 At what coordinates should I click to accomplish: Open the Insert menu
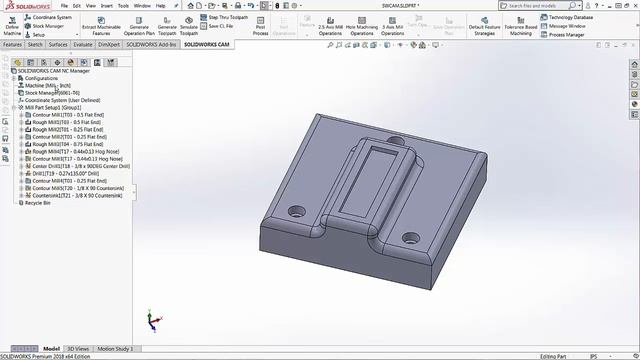(107, 6)
